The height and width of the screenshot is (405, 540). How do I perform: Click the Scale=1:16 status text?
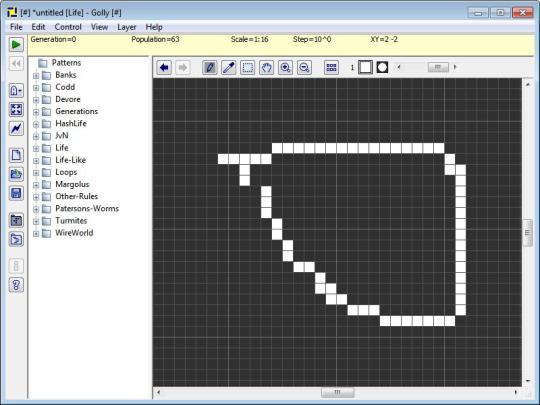(250, 39)
